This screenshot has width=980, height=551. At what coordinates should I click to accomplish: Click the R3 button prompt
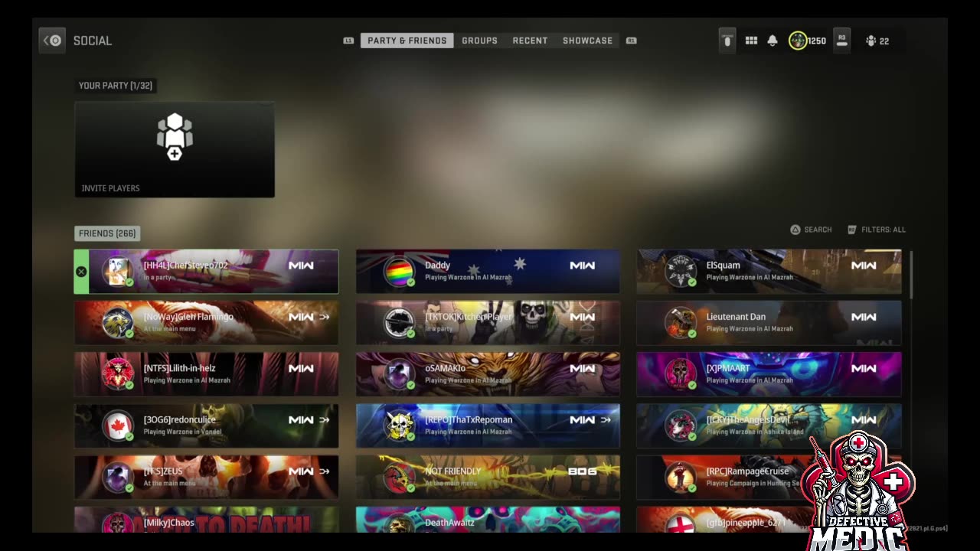tap(841, 41)
